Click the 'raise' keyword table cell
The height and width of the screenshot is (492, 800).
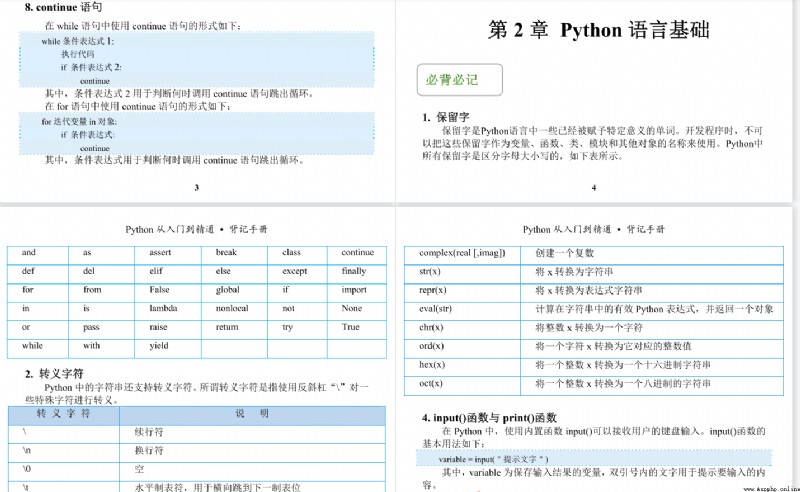pyautogui.click(x=168, y=331)
